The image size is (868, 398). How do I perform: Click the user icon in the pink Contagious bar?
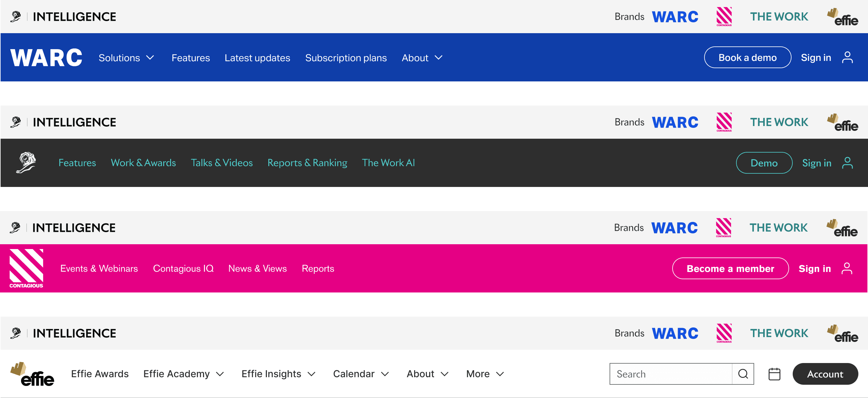coord(846,268)
